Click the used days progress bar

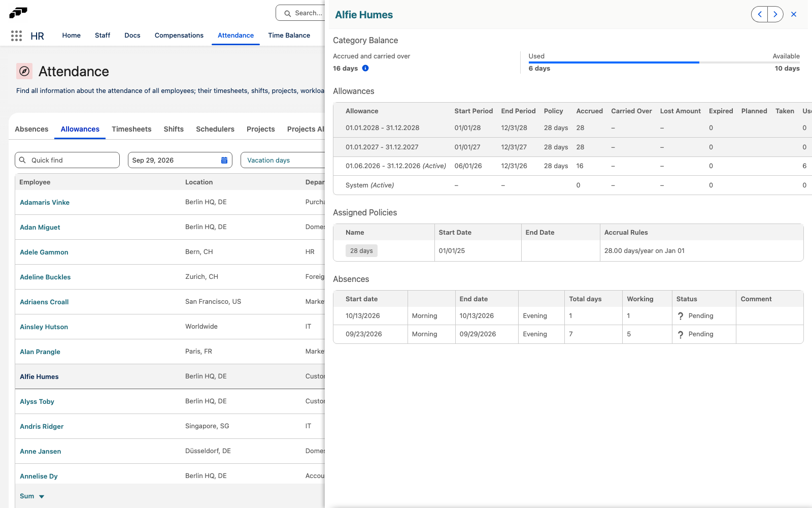(x=664, y=62)
